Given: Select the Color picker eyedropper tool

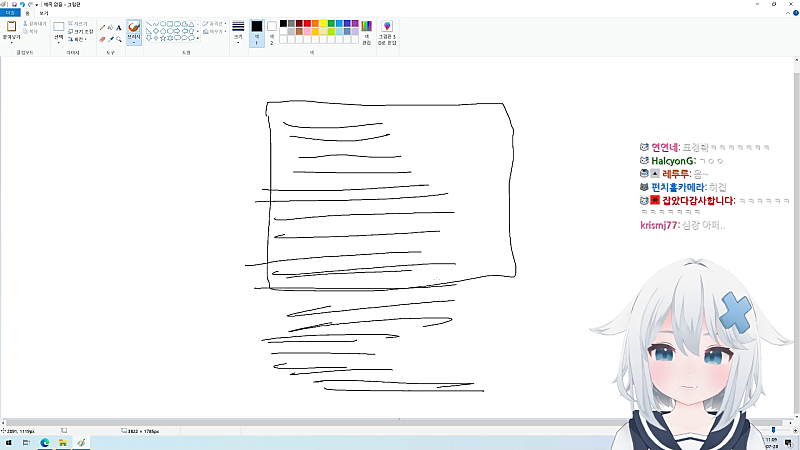Looking at the screenshot, I should click(x=111, y=39).
